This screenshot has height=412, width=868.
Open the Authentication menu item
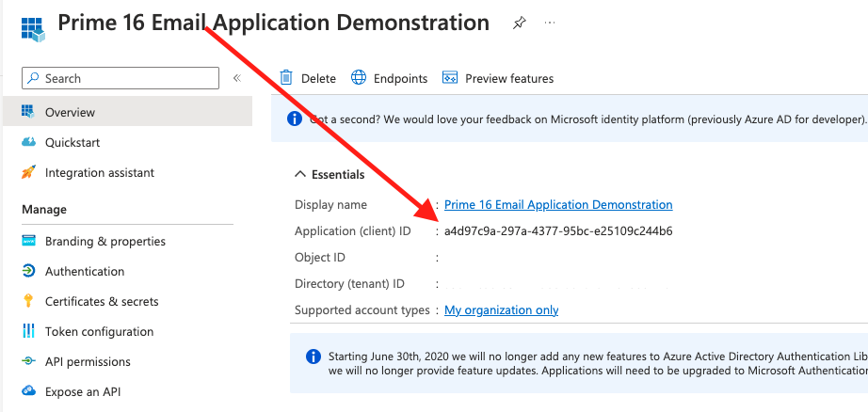click(85, 271)
